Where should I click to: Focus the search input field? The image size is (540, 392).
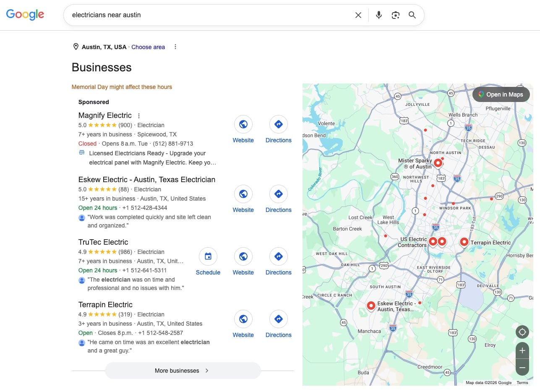coord(210,15)
